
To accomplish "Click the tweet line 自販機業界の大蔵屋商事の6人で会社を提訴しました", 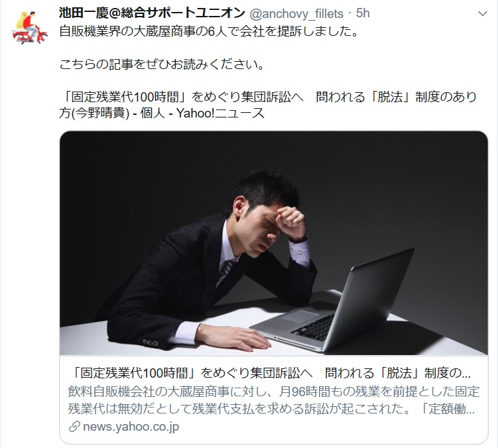I will point(209,31).
